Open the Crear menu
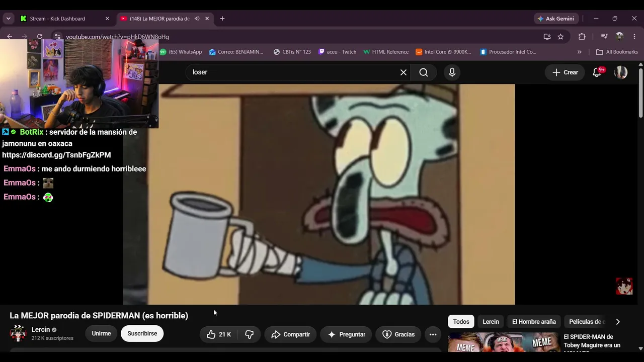The width and height of the screenshot is (644, 362). point(565,72)
